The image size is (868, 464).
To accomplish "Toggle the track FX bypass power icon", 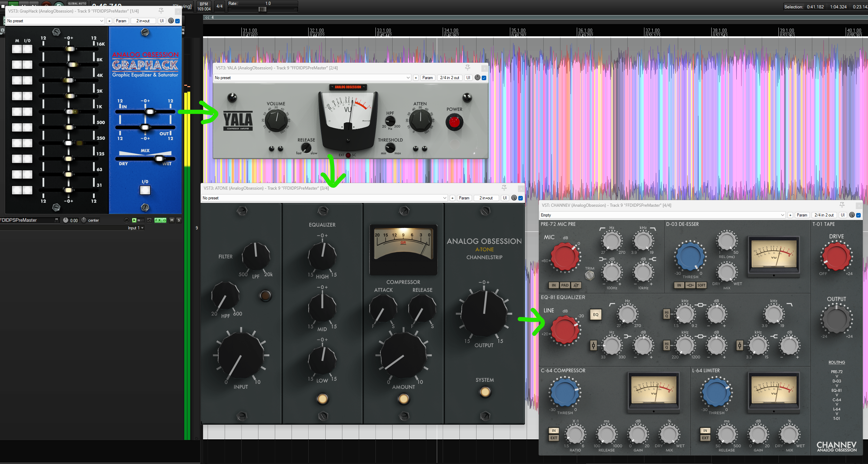I will (164, 220).
